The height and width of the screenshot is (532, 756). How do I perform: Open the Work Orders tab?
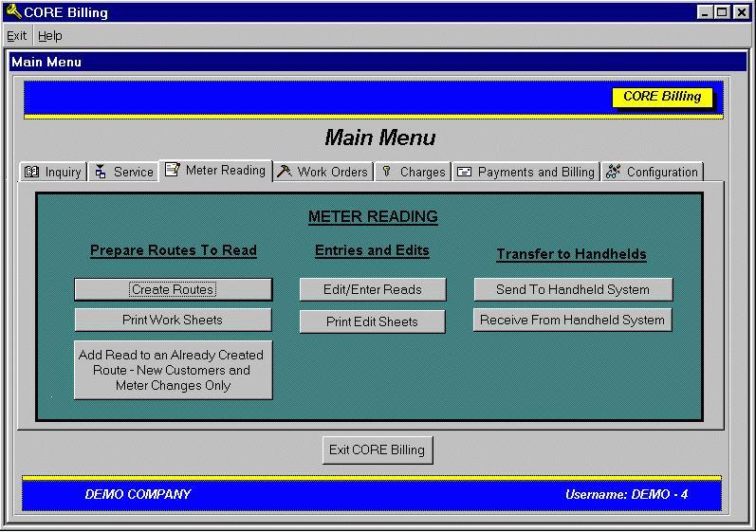(x=323, y=172)
